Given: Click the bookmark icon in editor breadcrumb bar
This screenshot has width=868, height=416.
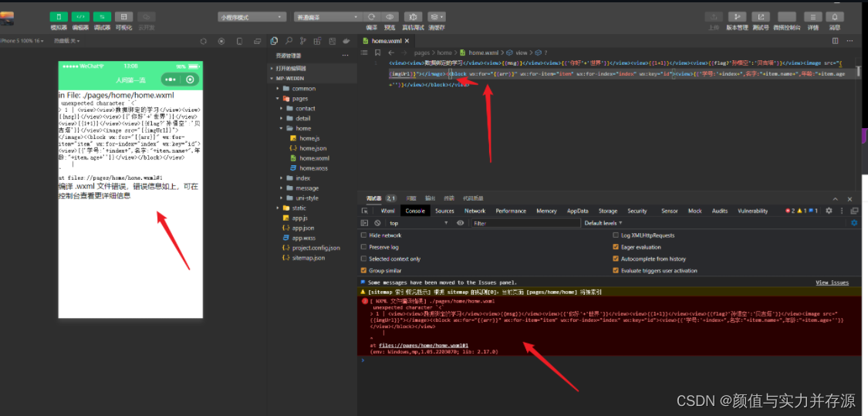Looking at the screenshot, I should [377, 52].
